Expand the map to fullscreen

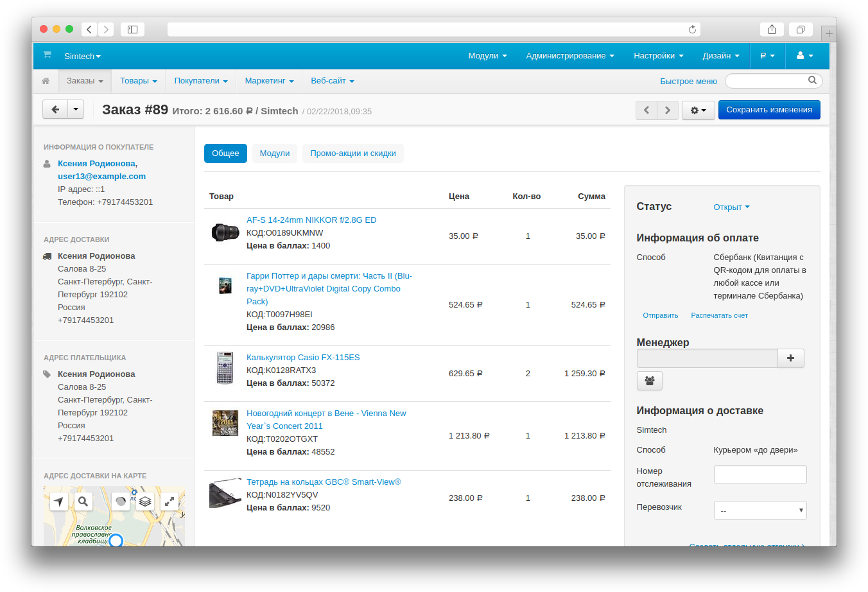click(x=169, y=501)
